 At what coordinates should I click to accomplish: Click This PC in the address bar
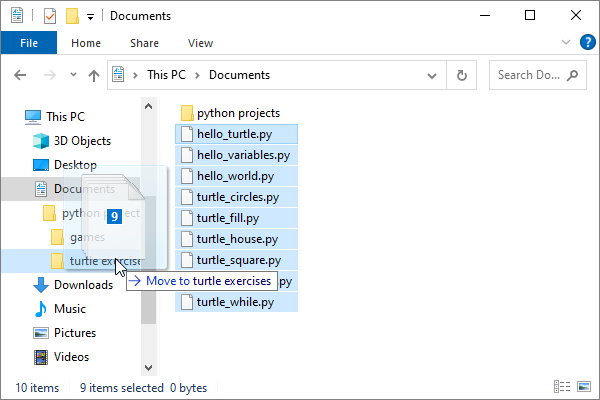click(166, 75)
